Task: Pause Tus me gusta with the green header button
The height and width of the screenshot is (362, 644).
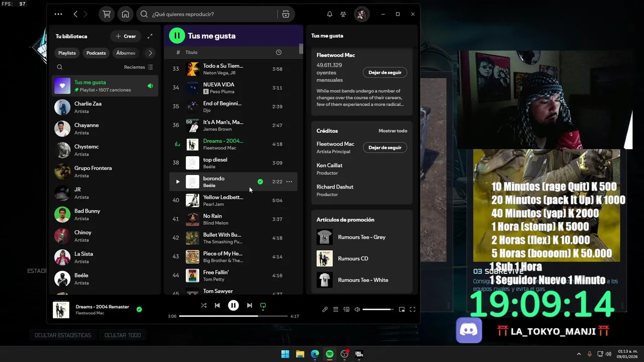Action: (x=177, y=35)
